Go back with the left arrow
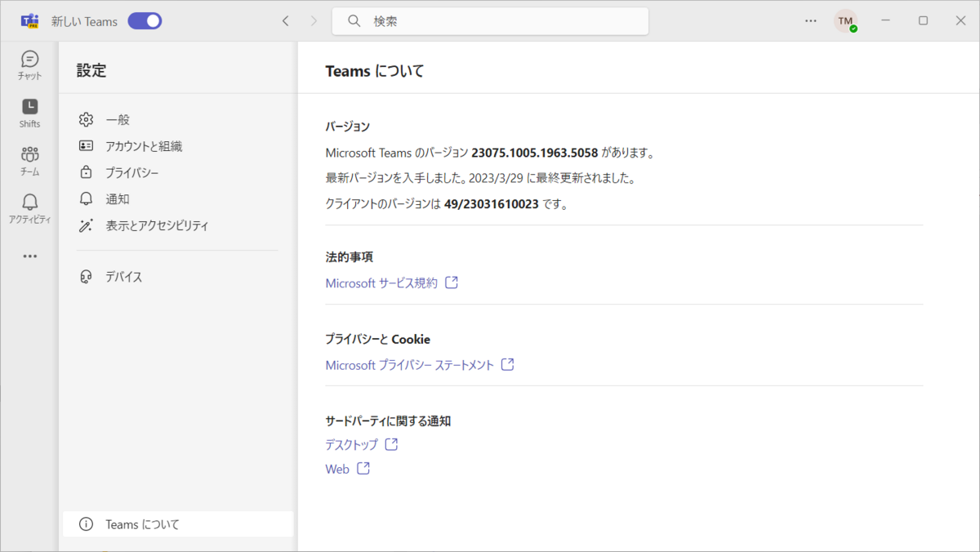The height and width of the screenshot is (552, 980). [x=285, y=21]
